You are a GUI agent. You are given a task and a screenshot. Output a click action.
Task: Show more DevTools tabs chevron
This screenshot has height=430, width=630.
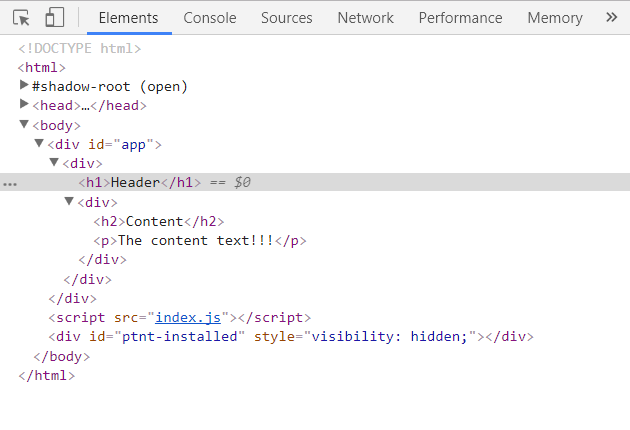[612, 17]
